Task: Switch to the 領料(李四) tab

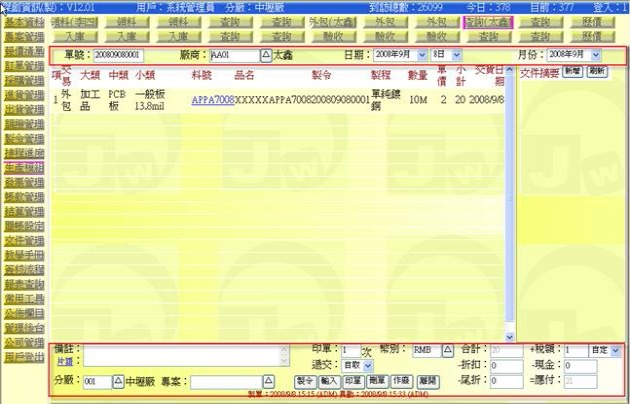Action: tap(73, 20)
